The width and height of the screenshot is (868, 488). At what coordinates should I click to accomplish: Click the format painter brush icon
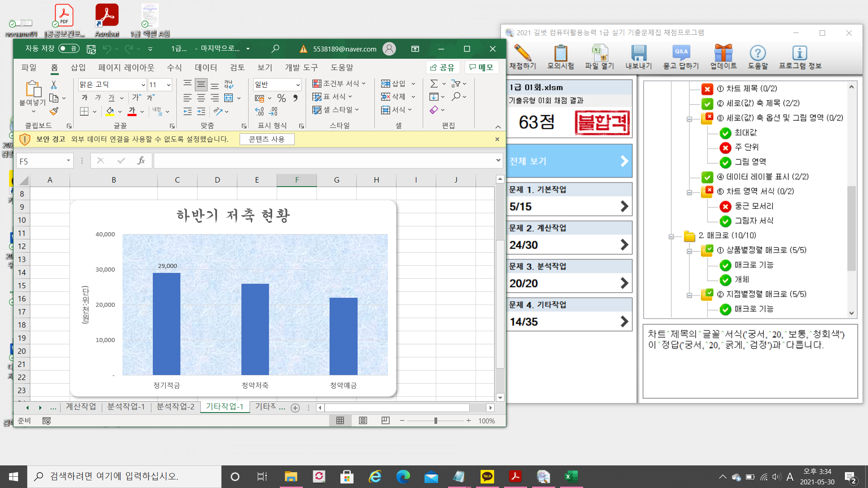point(54,111)
